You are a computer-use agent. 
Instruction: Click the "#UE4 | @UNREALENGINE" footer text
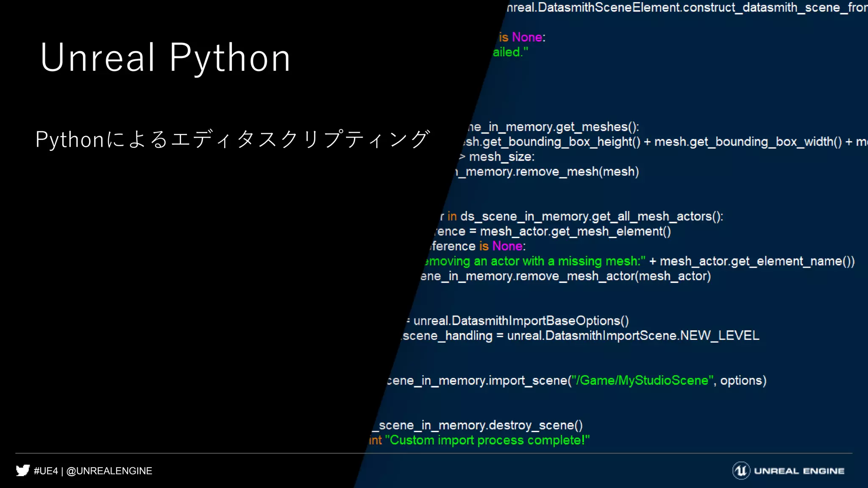(93, 471)
